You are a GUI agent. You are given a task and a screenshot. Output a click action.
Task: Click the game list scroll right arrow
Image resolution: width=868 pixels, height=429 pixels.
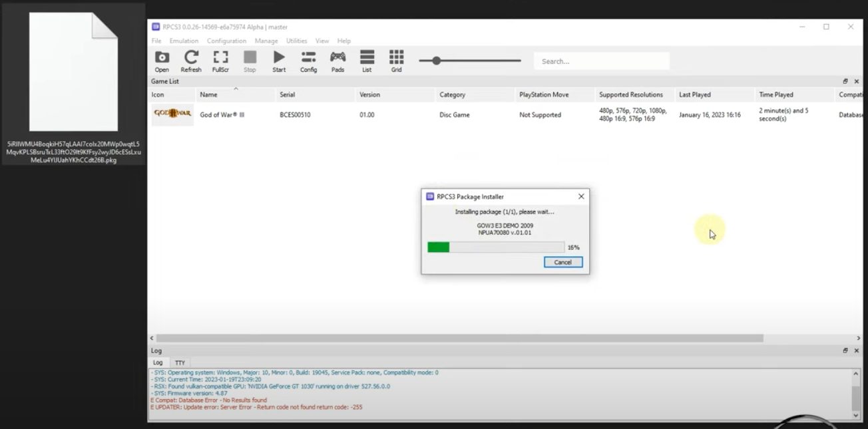[x=858, y=338]
